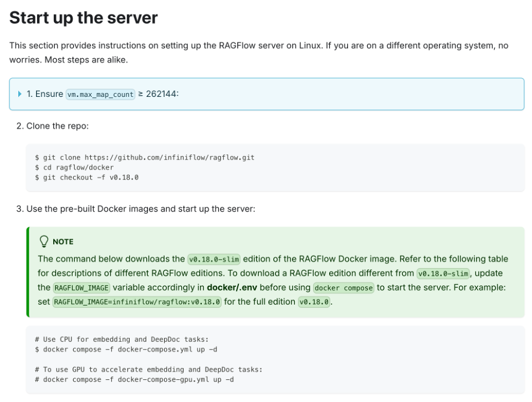This screenshot has width=532, height=402.
Task: Click the 'Use CPU for embedding' comment line
Action: point(122,339)
